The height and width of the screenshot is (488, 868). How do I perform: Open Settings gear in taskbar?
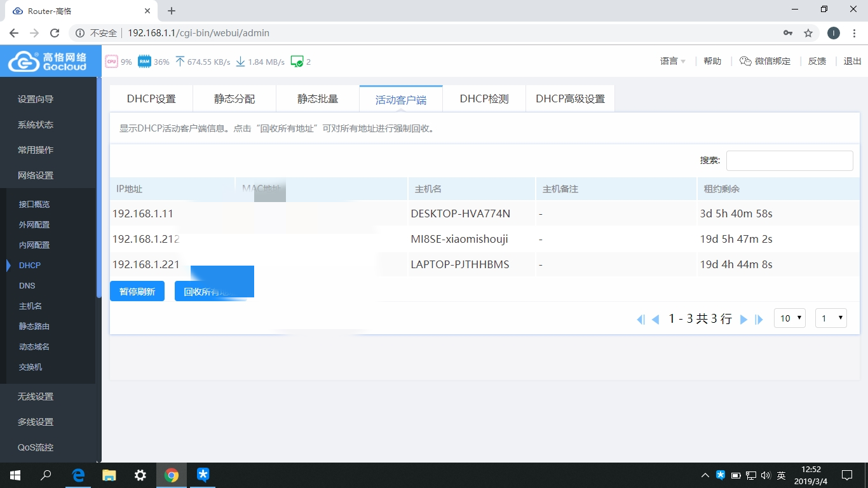pyautogui.click(x=140, y=475)
